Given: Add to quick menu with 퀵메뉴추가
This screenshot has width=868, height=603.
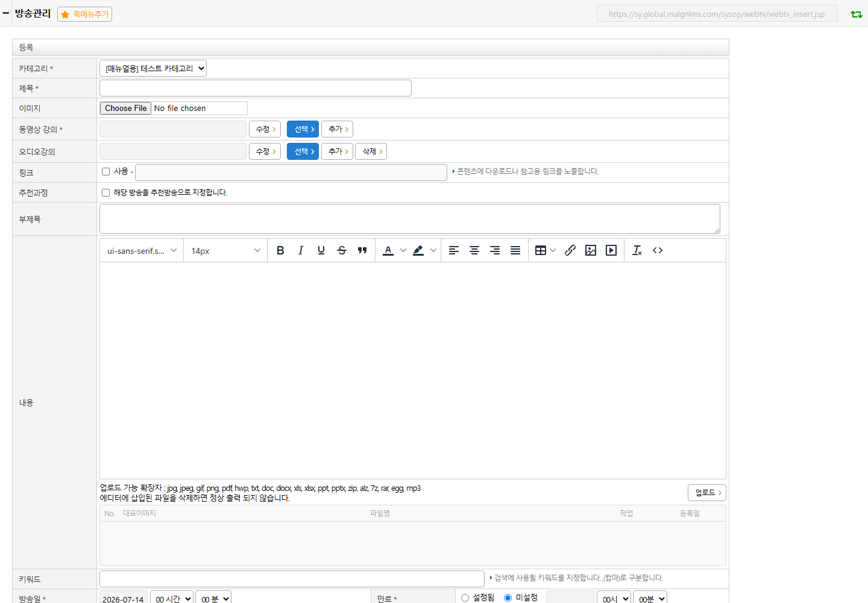Looking at the screenshot, I should [85, 14].
